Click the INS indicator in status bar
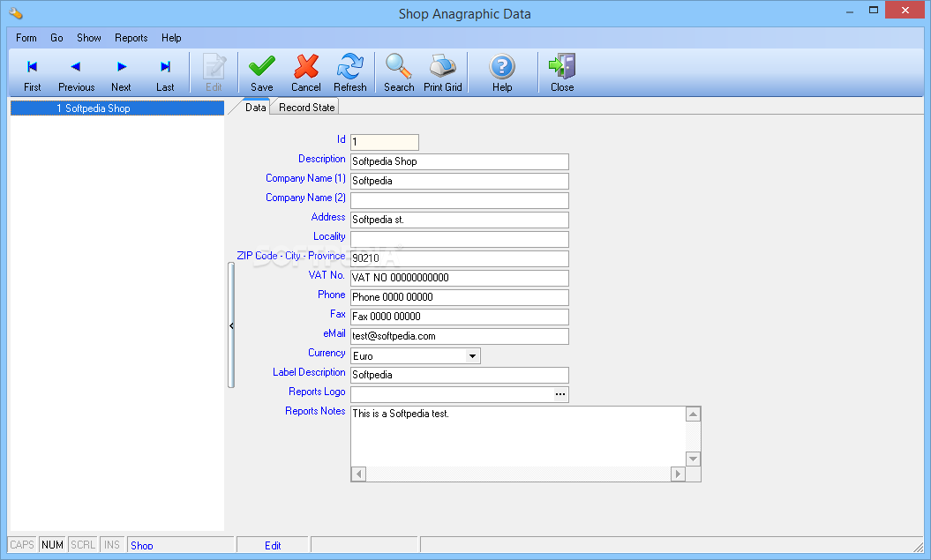 [111, 545]
